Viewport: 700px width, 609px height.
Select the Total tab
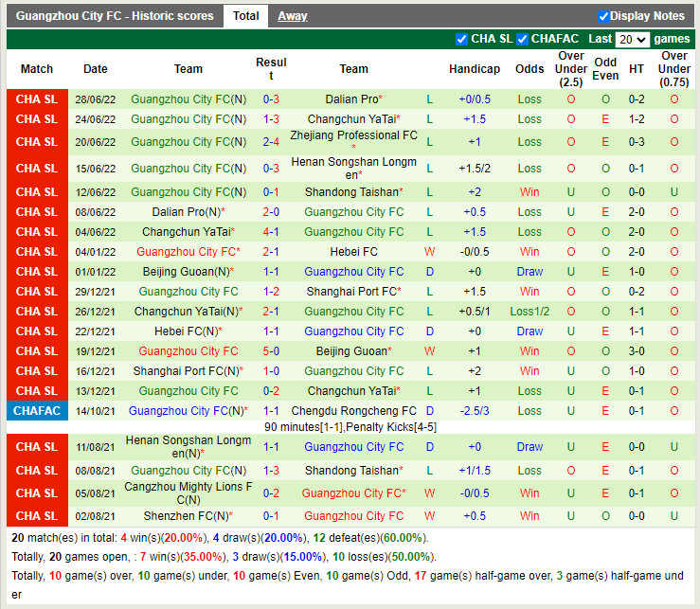(x=246, y=16)
